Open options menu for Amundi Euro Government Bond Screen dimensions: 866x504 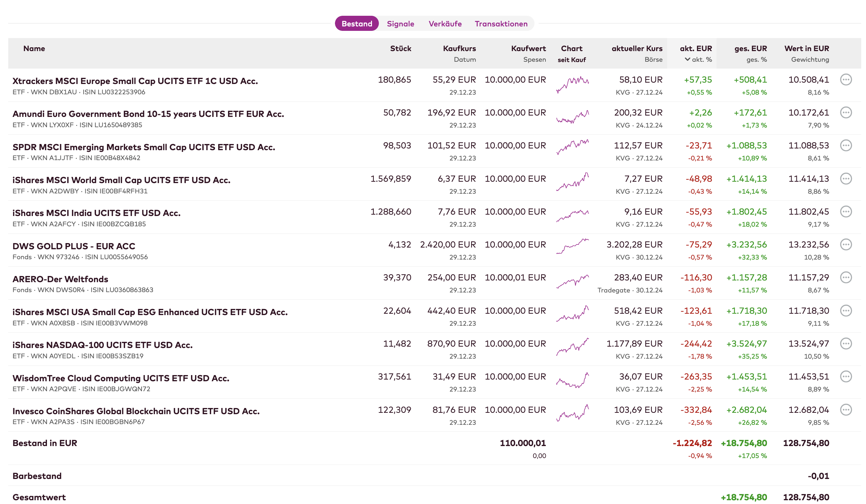tap(845, 113)
